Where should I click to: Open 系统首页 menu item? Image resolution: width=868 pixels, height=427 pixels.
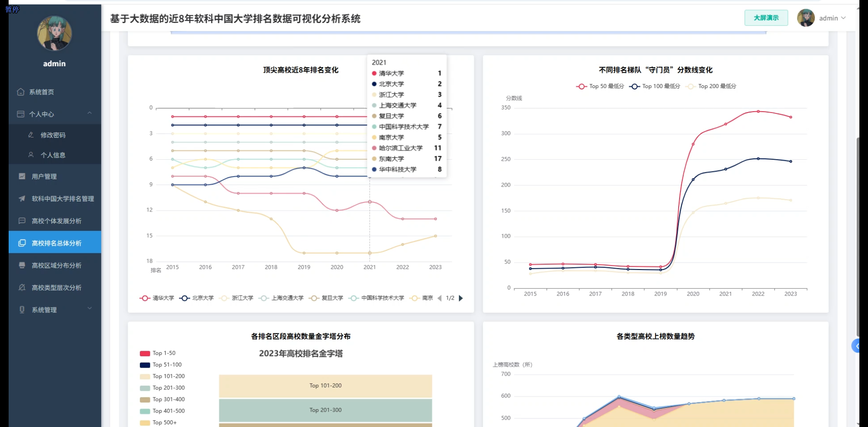(55, 92)
